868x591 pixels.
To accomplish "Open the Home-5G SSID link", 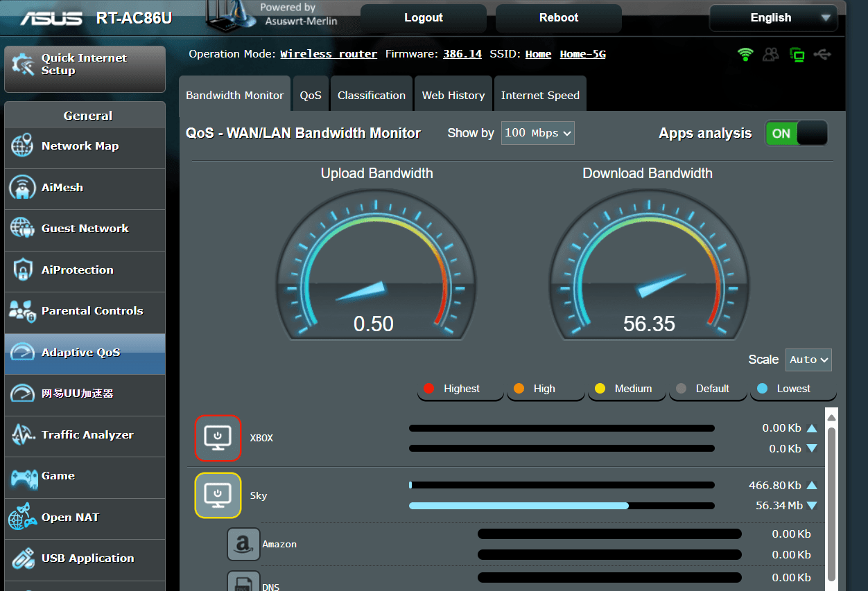I will 582,54.
